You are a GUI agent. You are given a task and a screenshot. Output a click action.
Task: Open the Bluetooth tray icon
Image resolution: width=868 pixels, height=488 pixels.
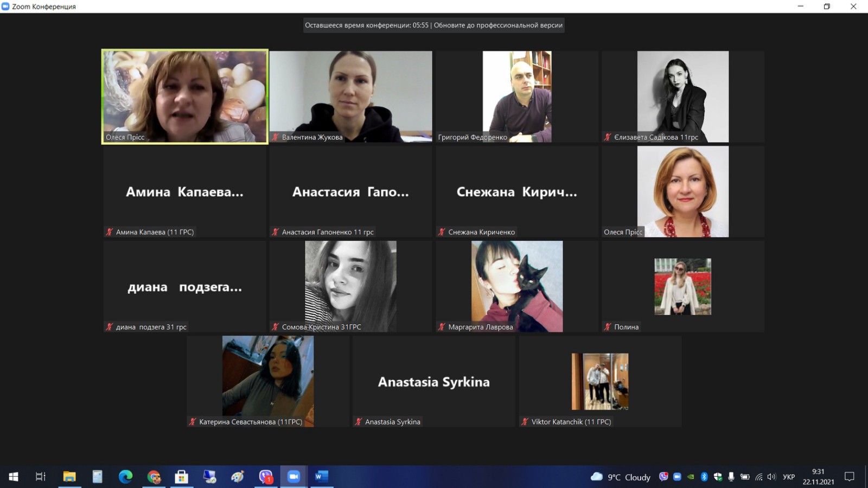click(704, 477)
